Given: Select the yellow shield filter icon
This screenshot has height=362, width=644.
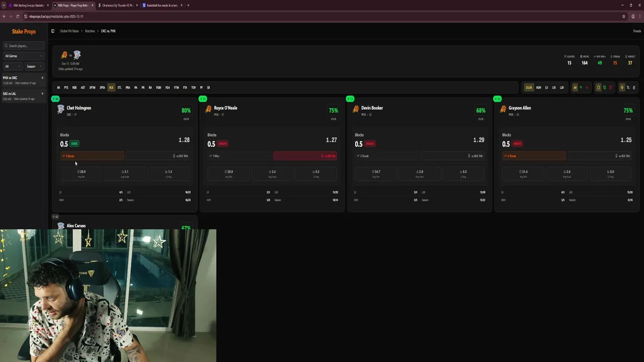Looking at the screenshot, I should 599,87.
